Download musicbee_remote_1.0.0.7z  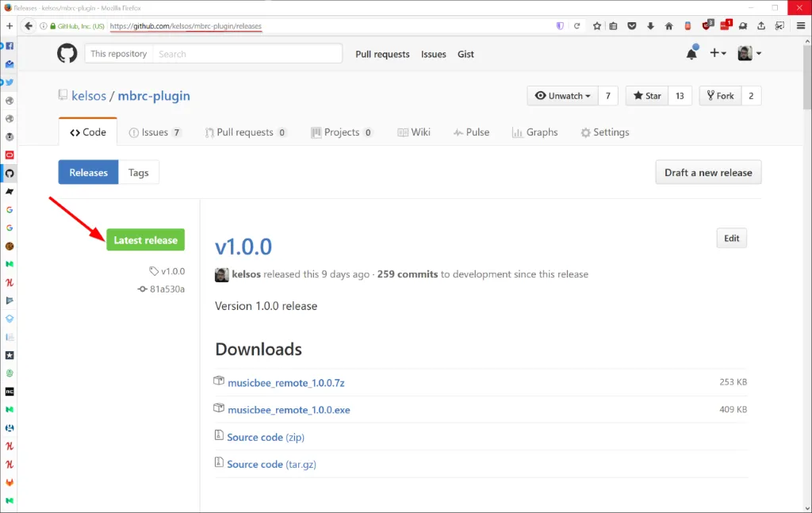tap(286, 383)
